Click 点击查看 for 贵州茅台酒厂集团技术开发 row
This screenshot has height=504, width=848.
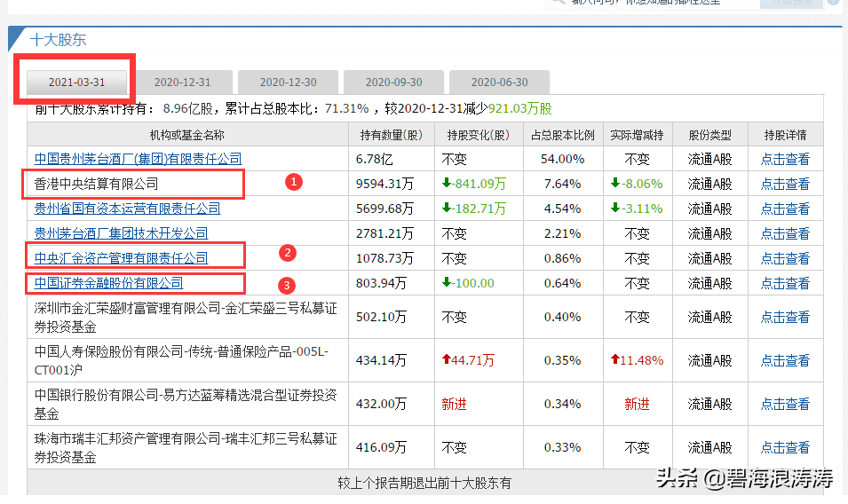785,233
